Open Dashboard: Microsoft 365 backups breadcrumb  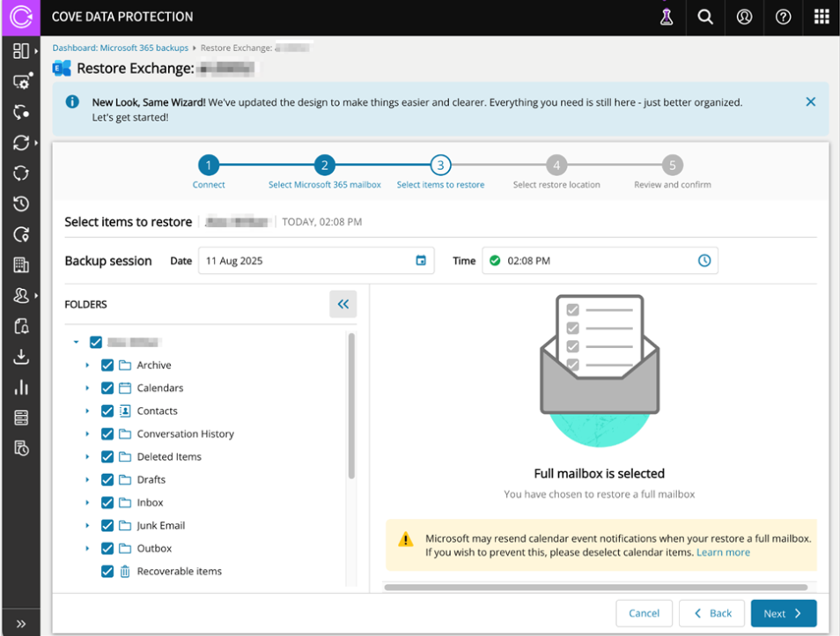[x=121, y=48]
